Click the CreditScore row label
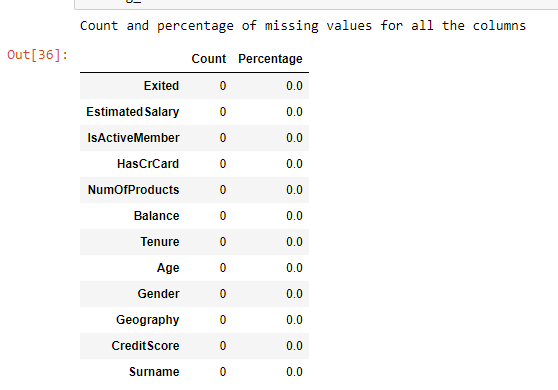 click(145, 346)
